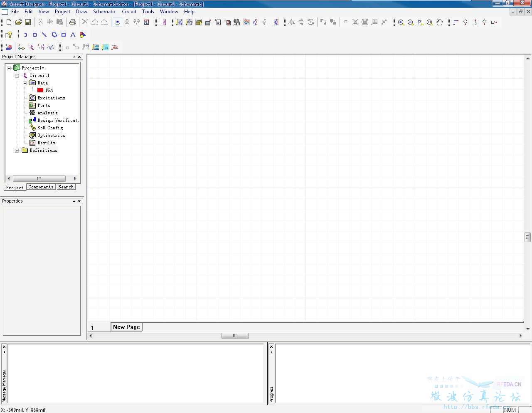The height and width of the screenshot is (413, 532).
Task: Click the Zoom In magnifier icon
Action: (x=401, y=22)
